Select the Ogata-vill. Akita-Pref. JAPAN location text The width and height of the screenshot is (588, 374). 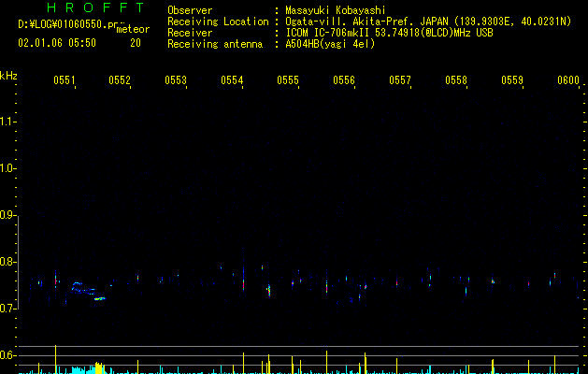click(x=428, y=22)
